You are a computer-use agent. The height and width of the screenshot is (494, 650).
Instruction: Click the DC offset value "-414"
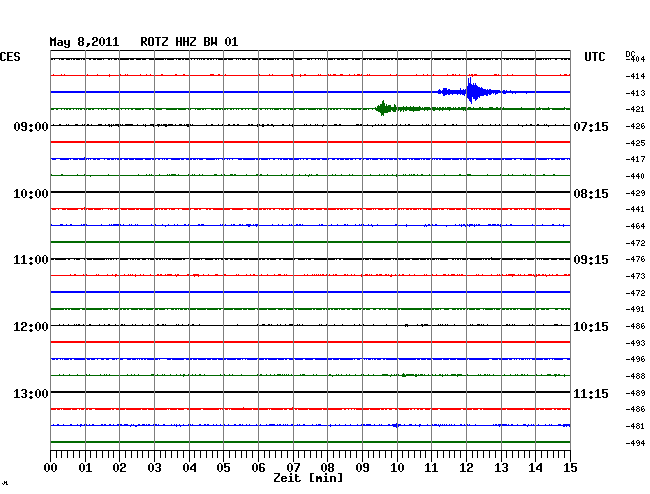[x=635, y=76]
